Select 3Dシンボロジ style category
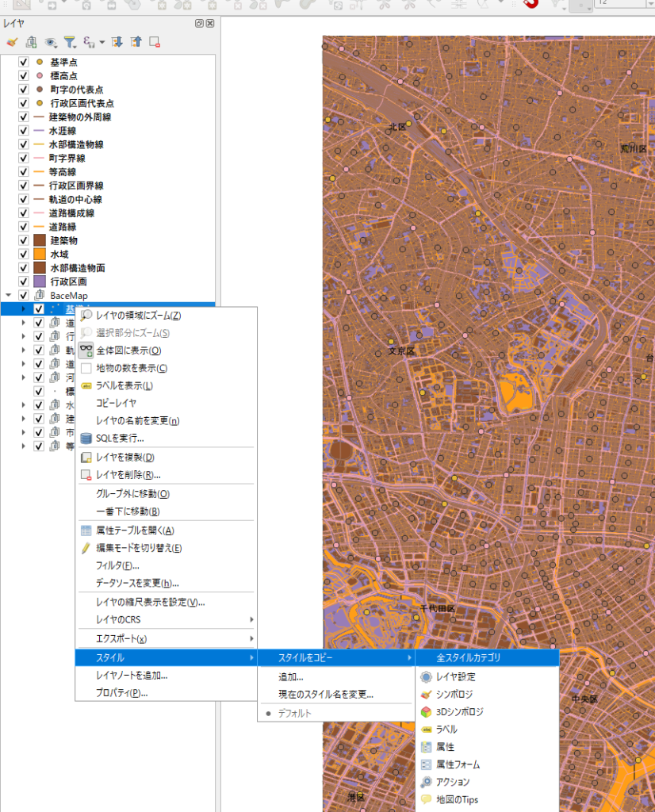Screen dimensions: 655x812 click(459, 712)
